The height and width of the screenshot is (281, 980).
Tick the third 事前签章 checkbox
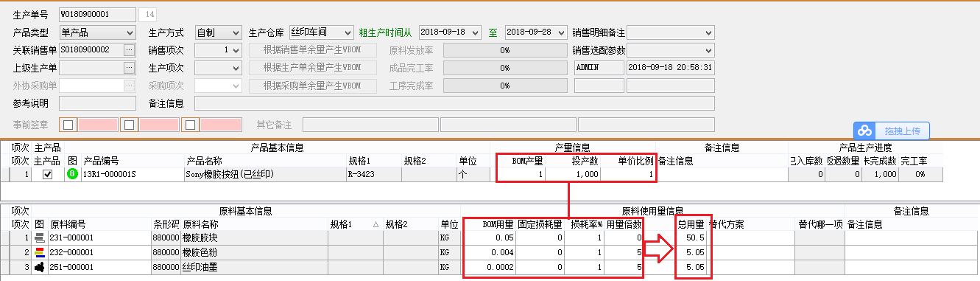pyautogui.click(x=189, y=125)
